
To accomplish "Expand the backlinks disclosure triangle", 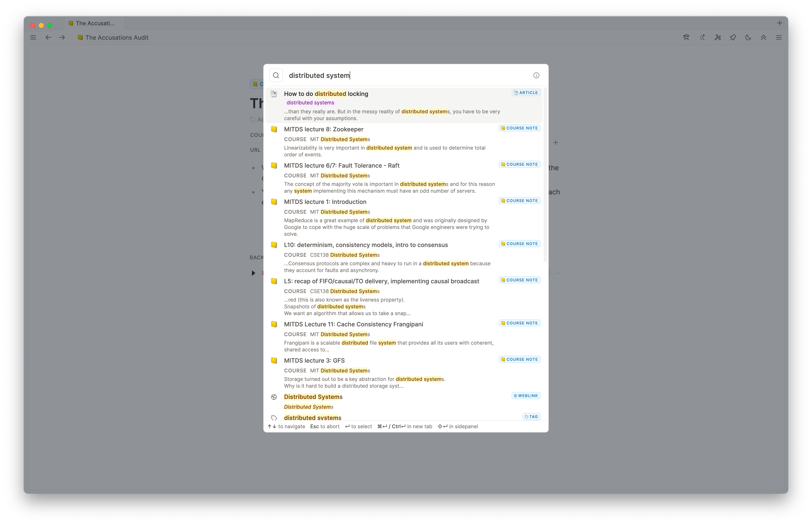I will pyautogui.click(x=253, y=273).
